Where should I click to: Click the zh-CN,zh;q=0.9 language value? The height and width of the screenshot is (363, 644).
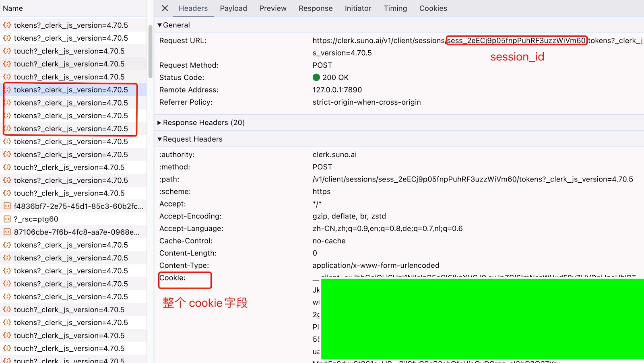(x=388, y=229)
